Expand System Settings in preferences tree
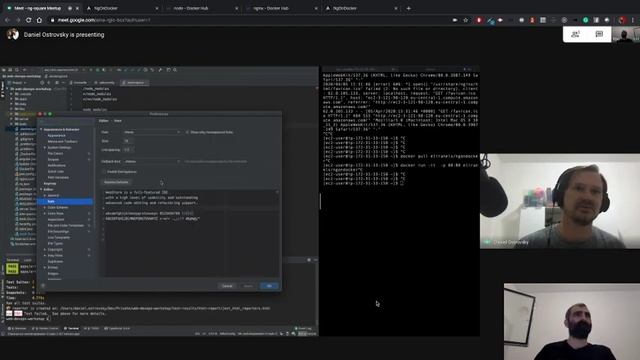The height and width of the screenshot is (360, 640). coord(45,147)
